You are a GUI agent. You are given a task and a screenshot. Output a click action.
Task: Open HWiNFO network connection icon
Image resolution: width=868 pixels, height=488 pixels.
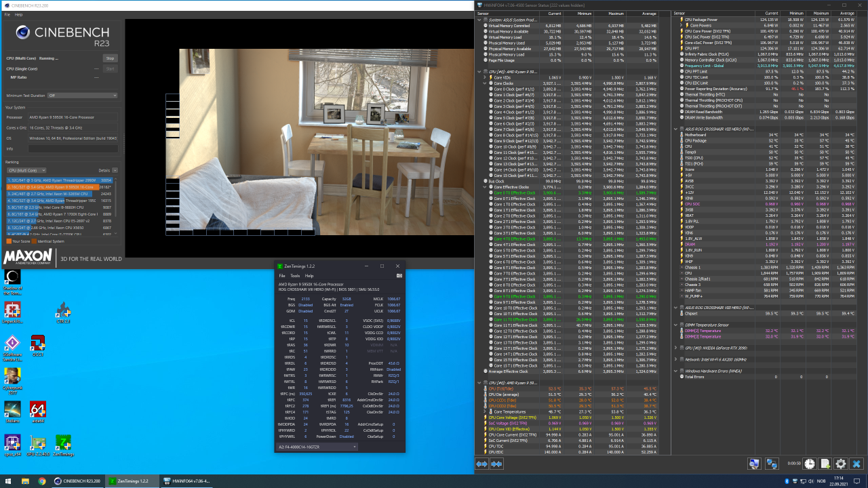(772, 464)
